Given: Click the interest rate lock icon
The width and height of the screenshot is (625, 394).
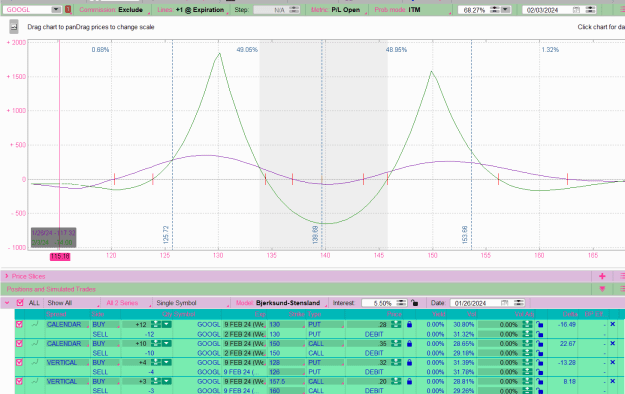Looking at the screenshot, I should [415, 303].
